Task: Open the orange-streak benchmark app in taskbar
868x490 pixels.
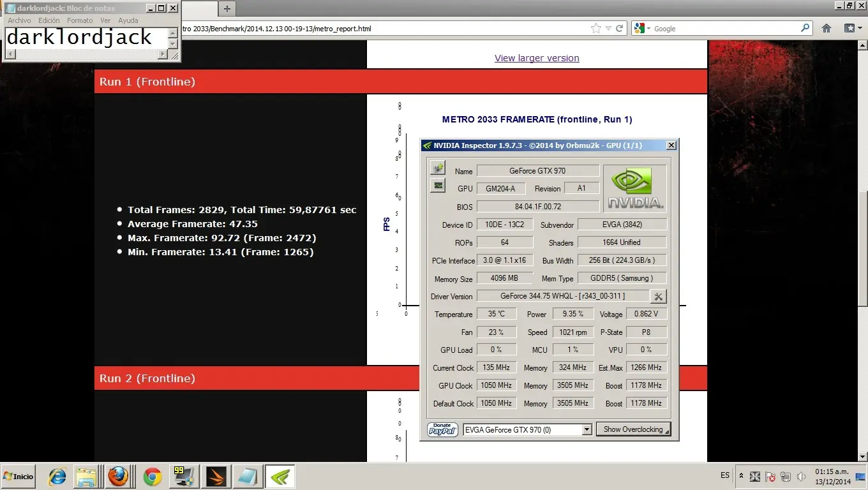Action: (x=214, y=477)
